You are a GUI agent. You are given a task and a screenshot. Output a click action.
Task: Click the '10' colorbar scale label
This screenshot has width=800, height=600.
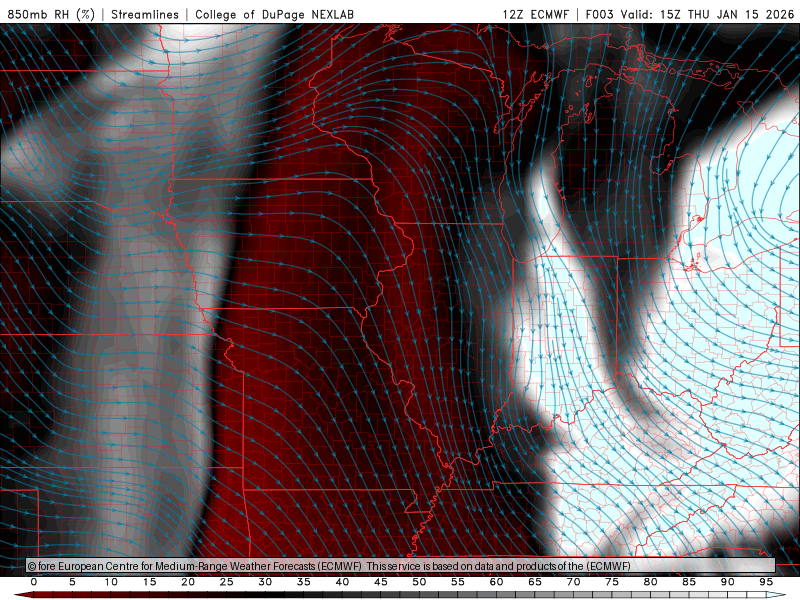111,582
